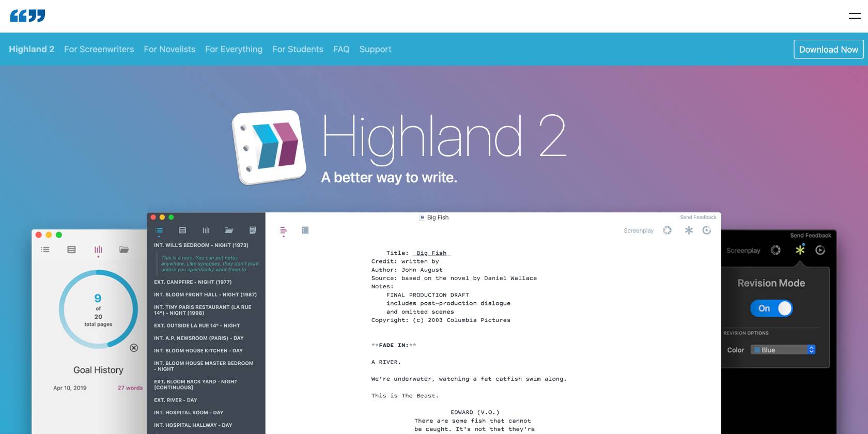
Task: Click the EDWARD (V.O.) character cue
Action: (475, 412)
